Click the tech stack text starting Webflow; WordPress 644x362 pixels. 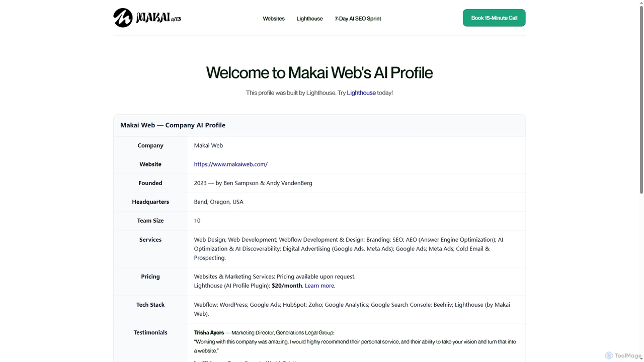352,309
